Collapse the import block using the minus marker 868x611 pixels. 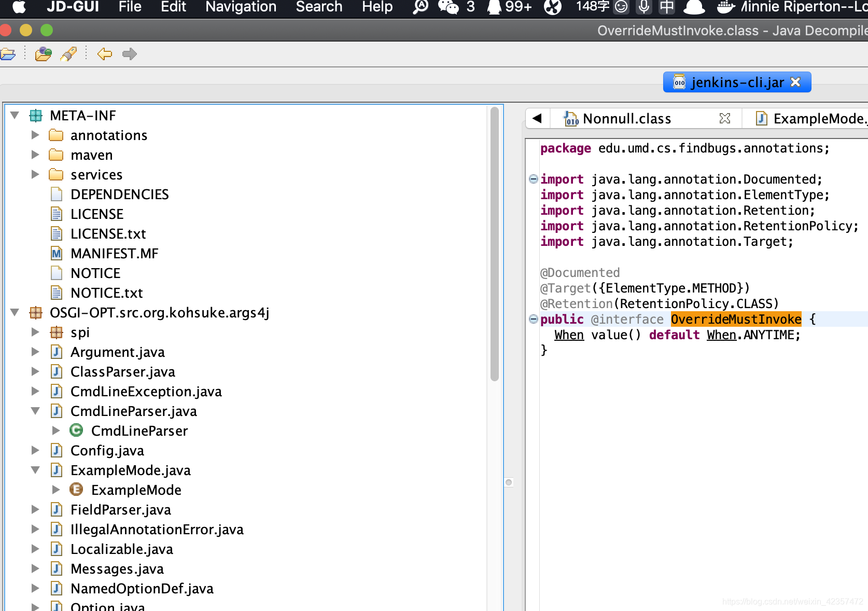(x=533, y=179)
